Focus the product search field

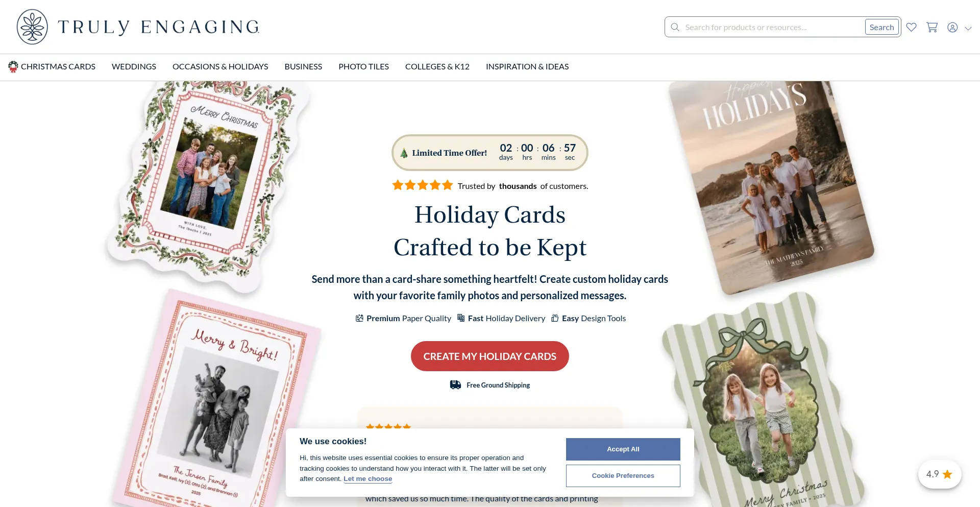click(x=771, y=27)
